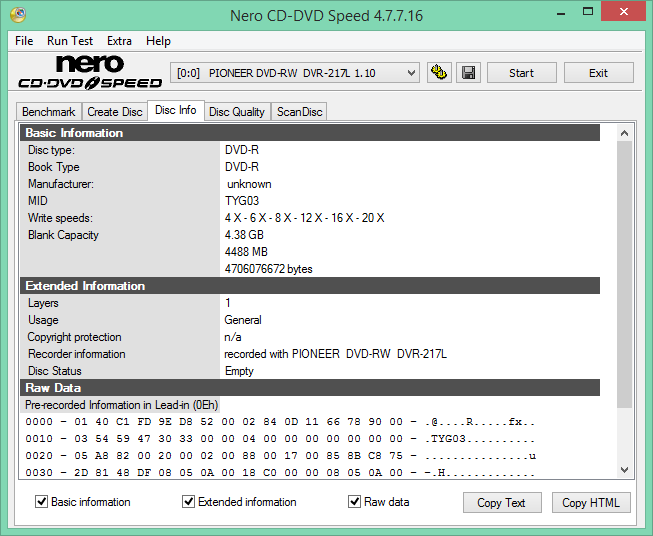
Task: Uncheck the Raw data checkbox
Action: tap(354, 501)
